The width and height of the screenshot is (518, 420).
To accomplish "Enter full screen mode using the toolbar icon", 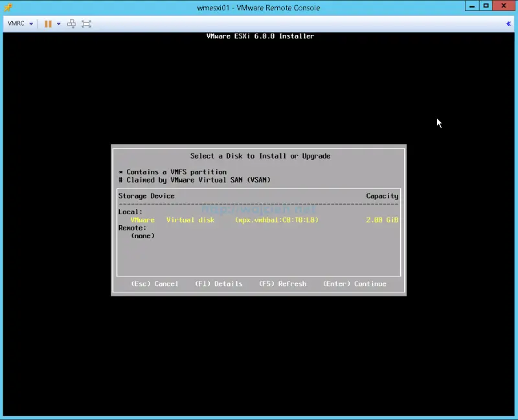I will click(87, 23).
